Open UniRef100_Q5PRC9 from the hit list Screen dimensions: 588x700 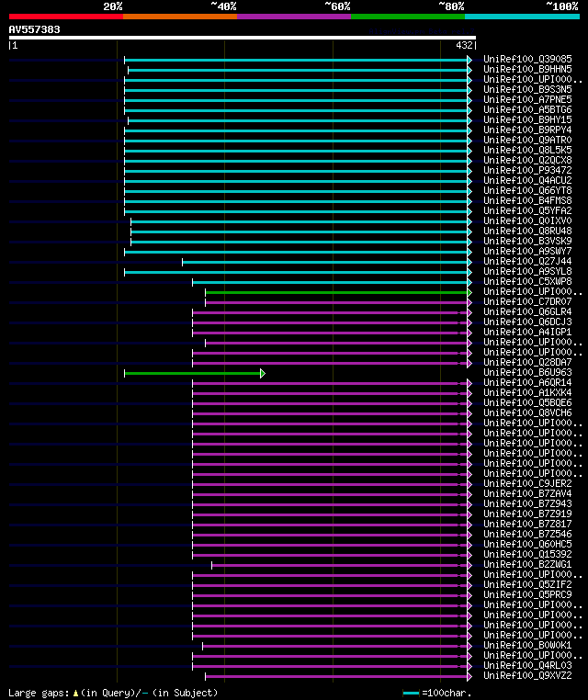click(527, 594)
